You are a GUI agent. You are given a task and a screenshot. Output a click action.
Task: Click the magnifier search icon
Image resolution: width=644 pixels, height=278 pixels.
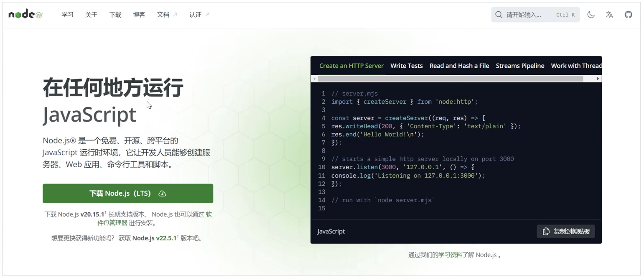499,15
